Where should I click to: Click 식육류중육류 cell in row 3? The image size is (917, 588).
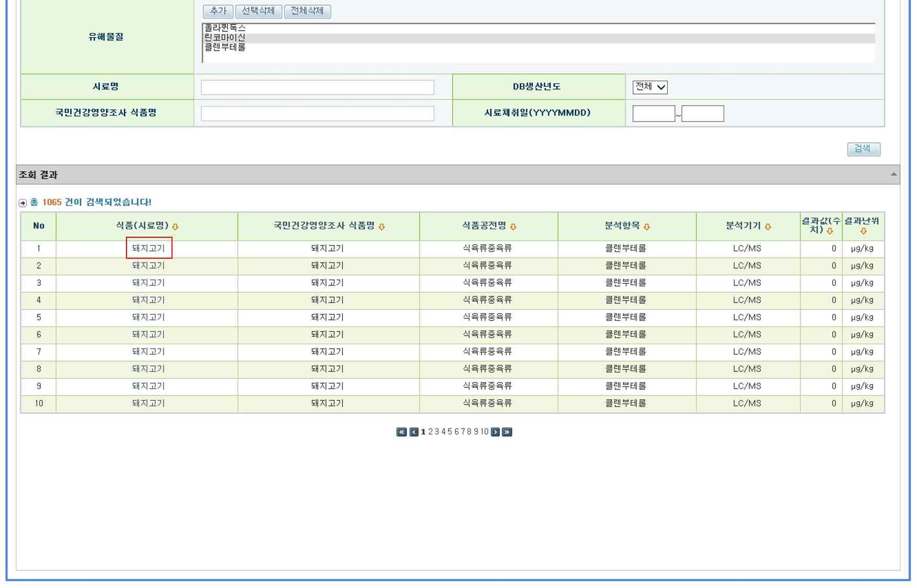[x=487, y=283]
